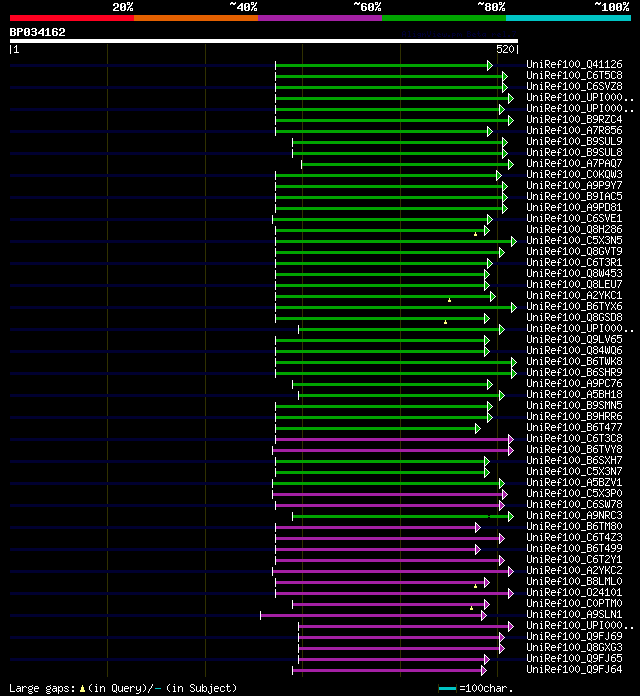Choose the UniRef100_Q8H286 label
The image size is (640, 696).
(574, 229)
